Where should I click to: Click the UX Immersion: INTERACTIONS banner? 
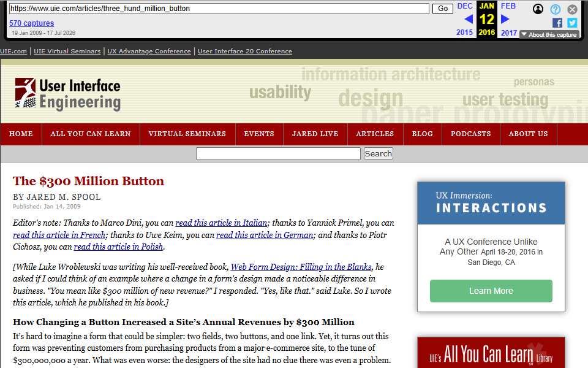[491, 203]
